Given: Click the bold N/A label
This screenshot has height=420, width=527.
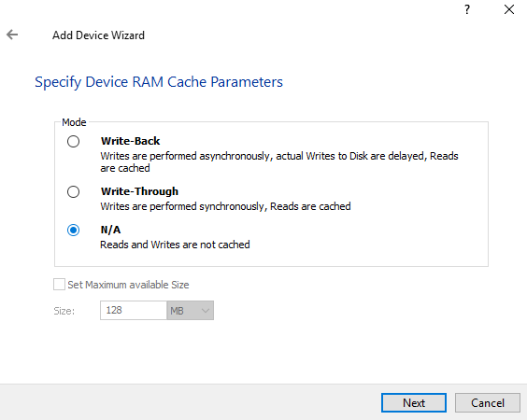Looking at the screenshot, I should pyautogui.click(x=110, y=230).
